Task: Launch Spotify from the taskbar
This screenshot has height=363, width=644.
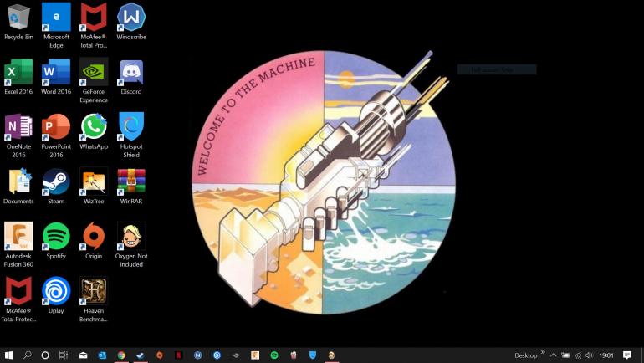Action: point(274,355)
